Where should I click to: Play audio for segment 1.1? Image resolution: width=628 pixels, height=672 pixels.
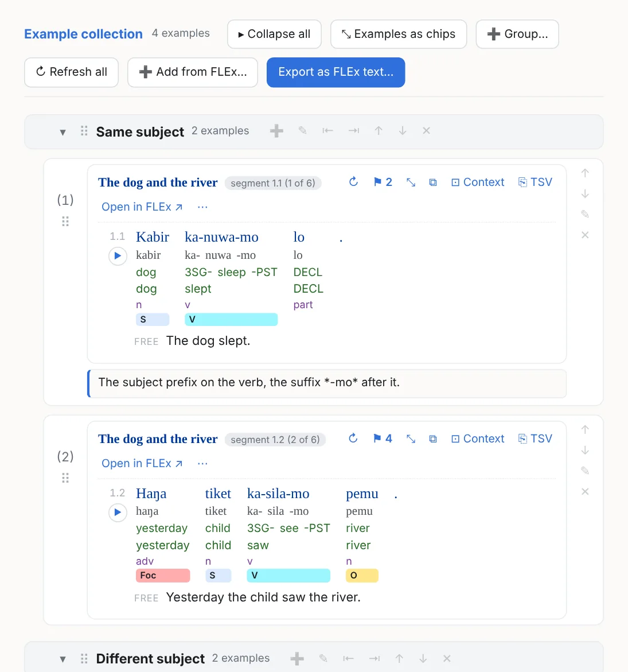tap(118, 257)
